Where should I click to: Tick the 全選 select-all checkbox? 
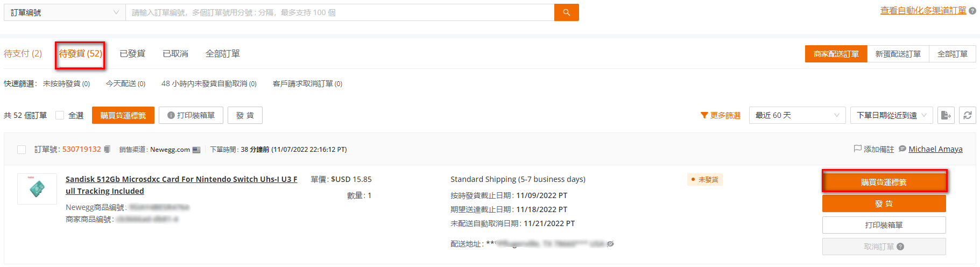60,115
